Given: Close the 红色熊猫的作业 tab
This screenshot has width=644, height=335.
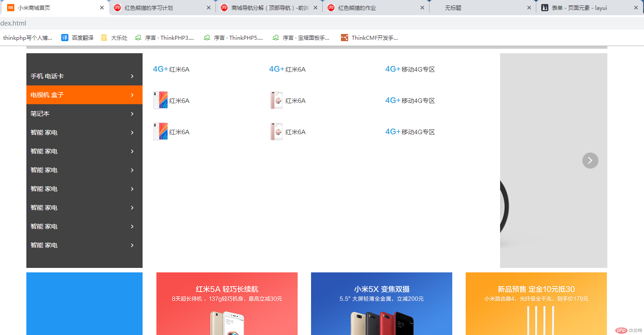Looking at the screenshot, I should [x=422, y=8].
